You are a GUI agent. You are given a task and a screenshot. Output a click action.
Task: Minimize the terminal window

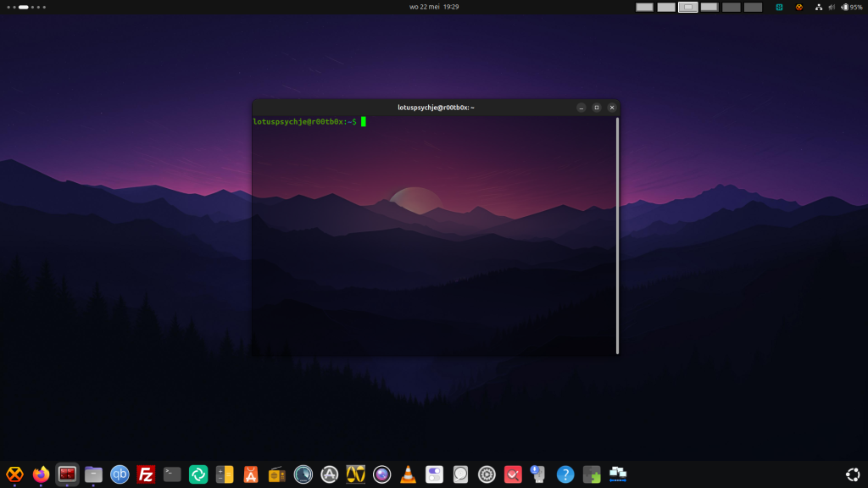pyautogui.click(x=581, y=108)
